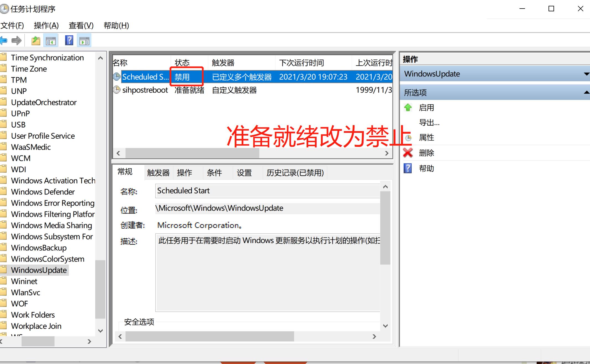590x364 pixels.
Task: Click the 导出… action
Action: pos(429,122)
